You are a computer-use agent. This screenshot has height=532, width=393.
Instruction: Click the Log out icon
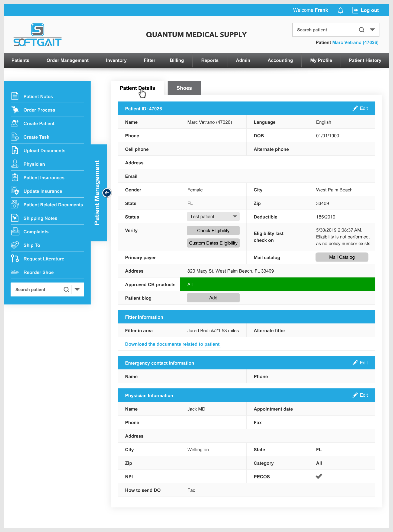[355, 10]
